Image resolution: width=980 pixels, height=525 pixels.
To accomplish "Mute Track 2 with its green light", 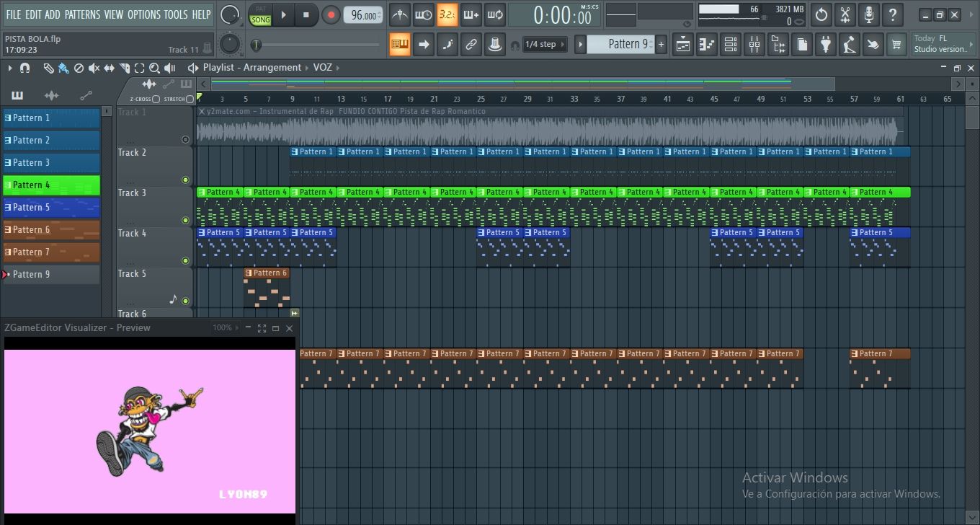I will click(185, 180).
